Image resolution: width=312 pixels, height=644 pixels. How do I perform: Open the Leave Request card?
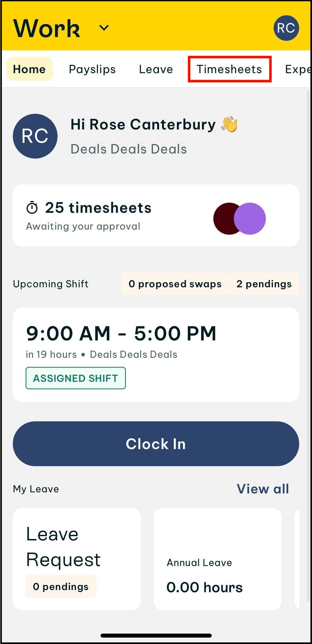(x=77, y=559)
